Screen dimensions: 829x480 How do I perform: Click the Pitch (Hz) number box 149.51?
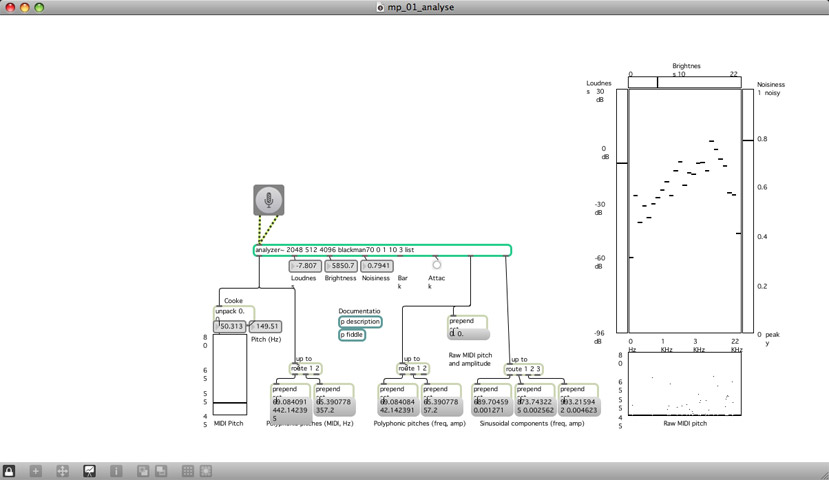(265, 326)
